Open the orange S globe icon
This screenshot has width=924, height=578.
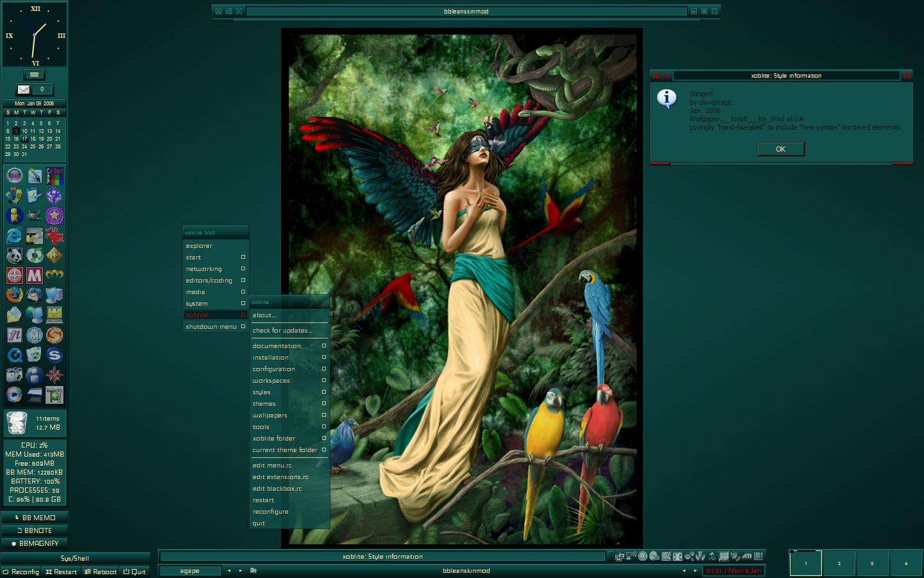55,335
